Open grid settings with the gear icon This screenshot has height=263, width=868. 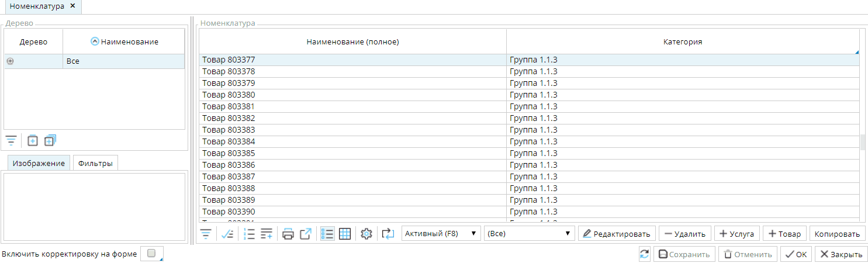[366, 234]
